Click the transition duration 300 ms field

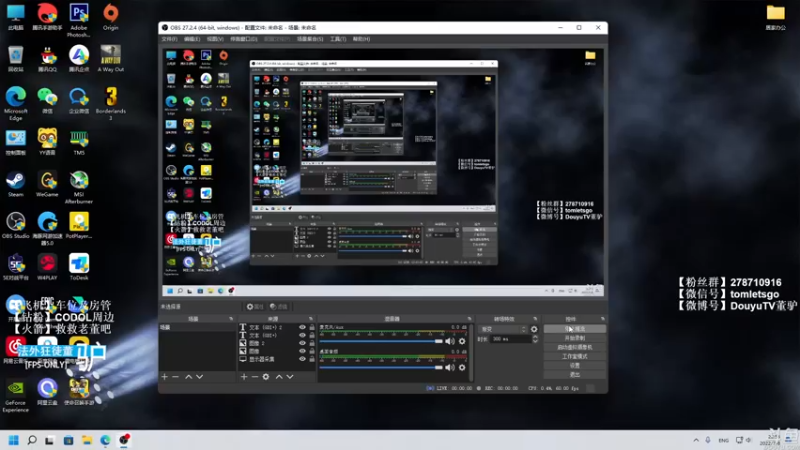pyautogui.click(x=509, y=339)
